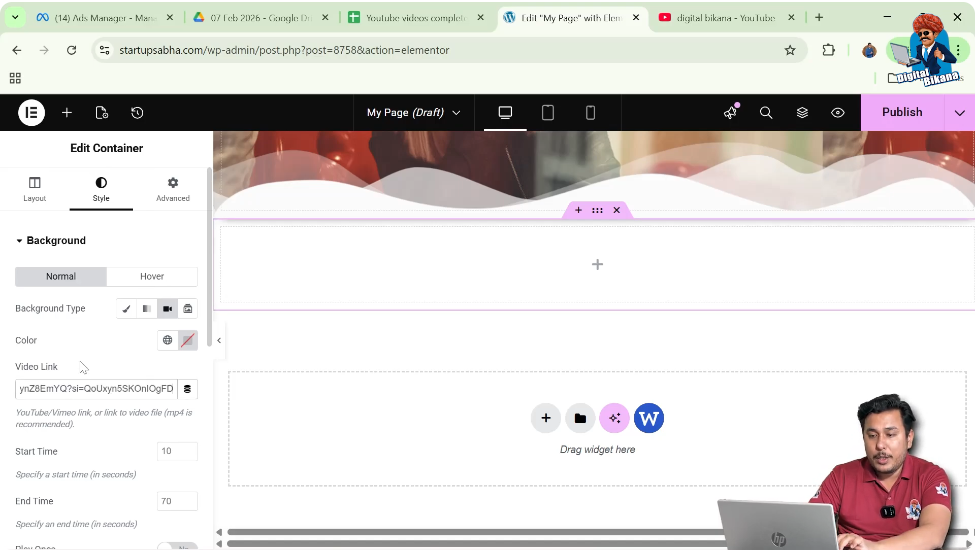Open Global Colors globe icon

[x=167, y=340]
